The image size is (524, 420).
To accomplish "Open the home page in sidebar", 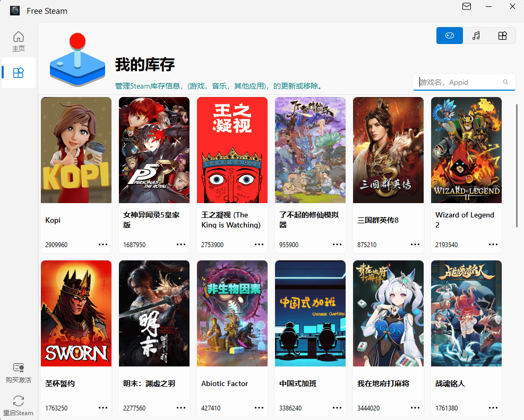I will point(19,41).
